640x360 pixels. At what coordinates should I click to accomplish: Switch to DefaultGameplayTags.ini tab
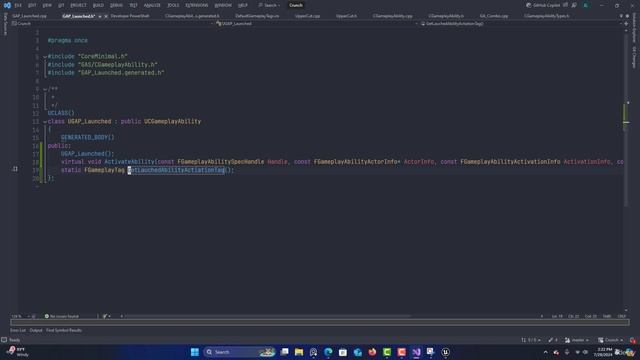257,16
